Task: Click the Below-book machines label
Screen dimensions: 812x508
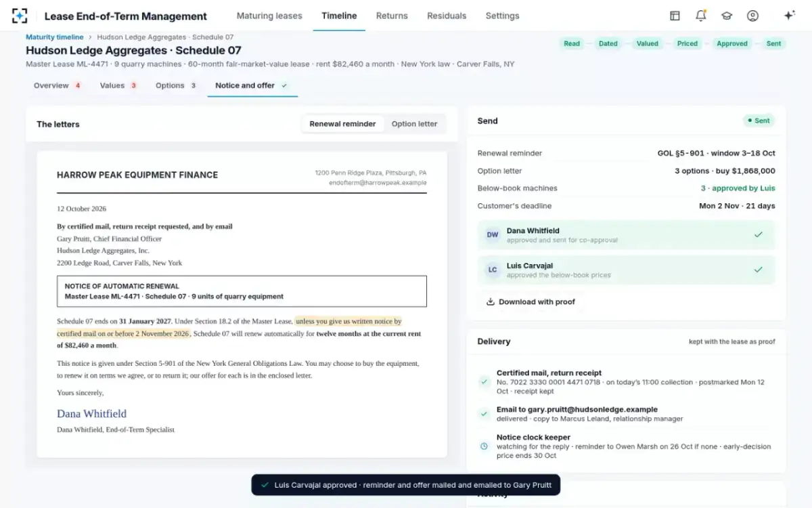Action: coord(518,188)
